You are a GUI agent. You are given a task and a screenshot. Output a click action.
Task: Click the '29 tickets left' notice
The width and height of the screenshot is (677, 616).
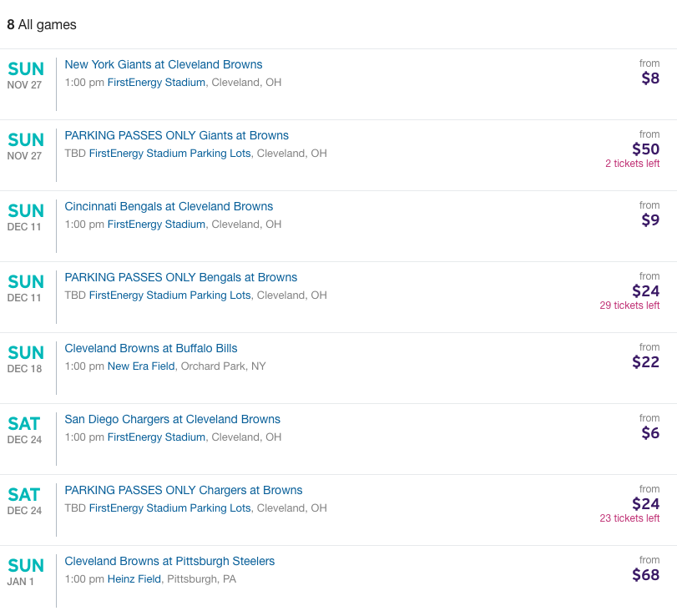tap(629, 305)
